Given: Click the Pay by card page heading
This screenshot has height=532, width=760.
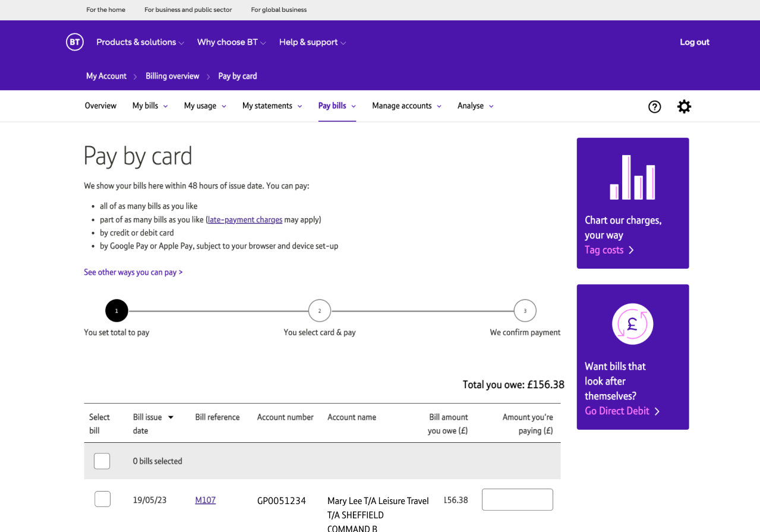Looking at the screenshot, I should pos(138,156).
